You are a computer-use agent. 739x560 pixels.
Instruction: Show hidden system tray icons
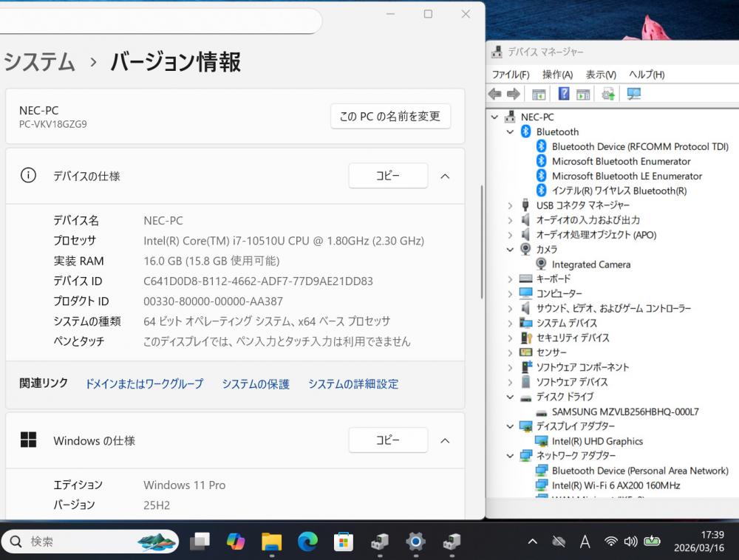click(x=532, y=542)
